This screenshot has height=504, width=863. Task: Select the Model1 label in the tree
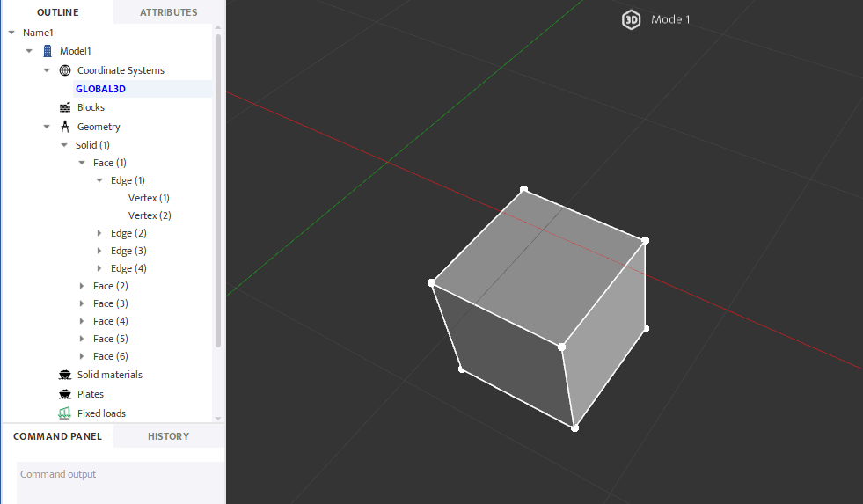coord(76,51)
